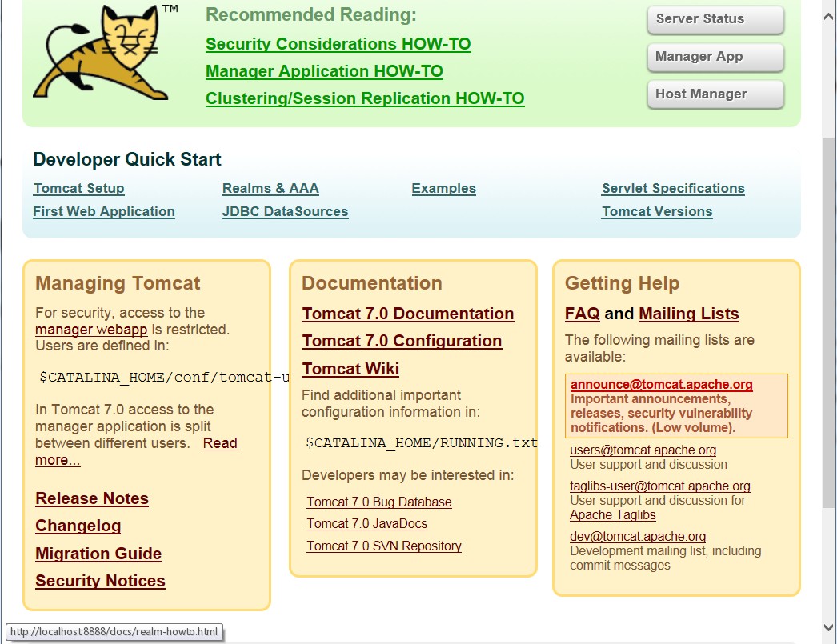837x644 pixels.
Task: Open Clustering/Session Replication HOW-TO link
Action: (x=365, y=98)
